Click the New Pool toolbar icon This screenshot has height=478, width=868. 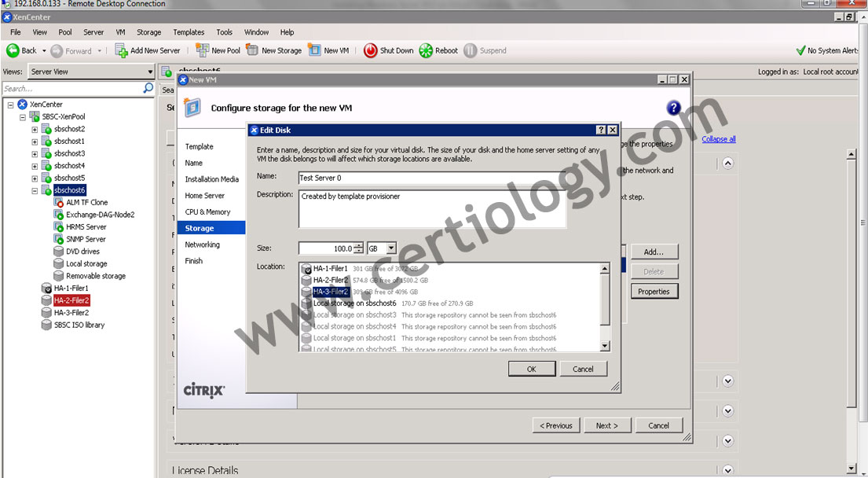pos(202,50)
